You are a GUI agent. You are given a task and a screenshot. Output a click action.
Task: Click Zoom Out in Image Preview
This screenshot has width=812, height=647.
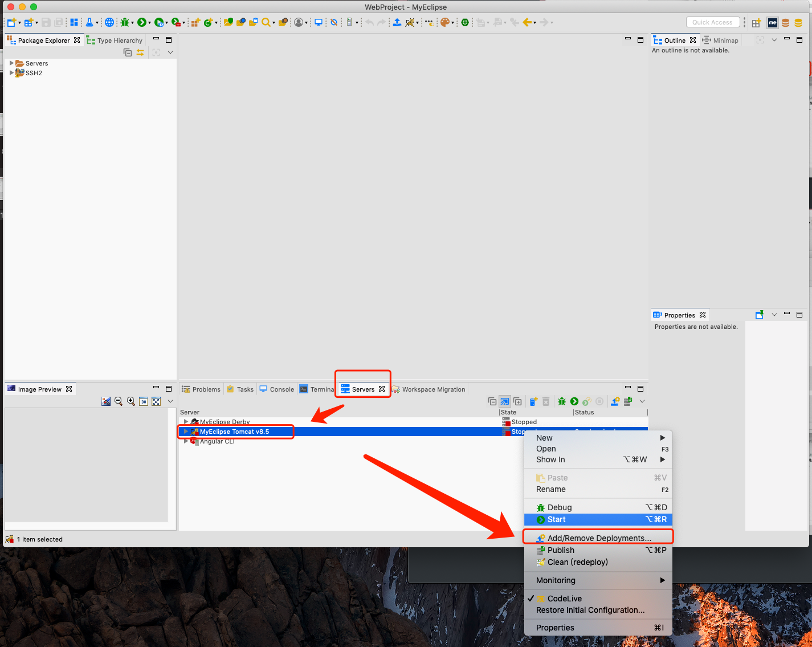[119, 401]
